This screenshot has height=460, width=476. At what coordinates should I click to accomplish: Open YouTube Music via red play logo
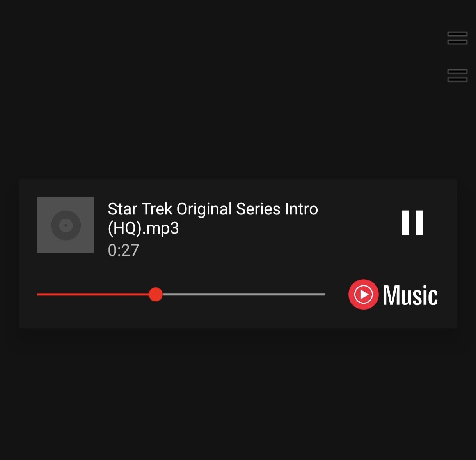(363, 294)
